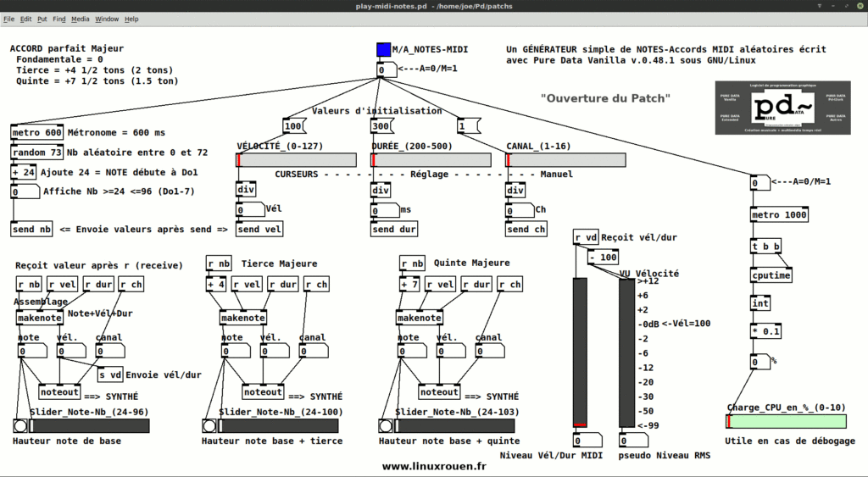Select the + 24 object box

click(x=23, y=173)
